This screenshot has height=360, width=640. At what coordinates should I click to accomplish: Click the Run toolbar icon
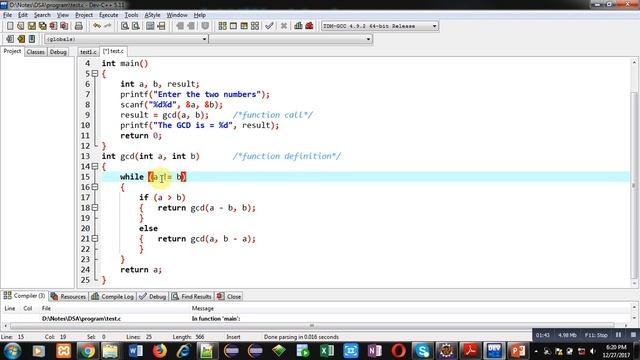pyautogui.click(x=233, y=26)
